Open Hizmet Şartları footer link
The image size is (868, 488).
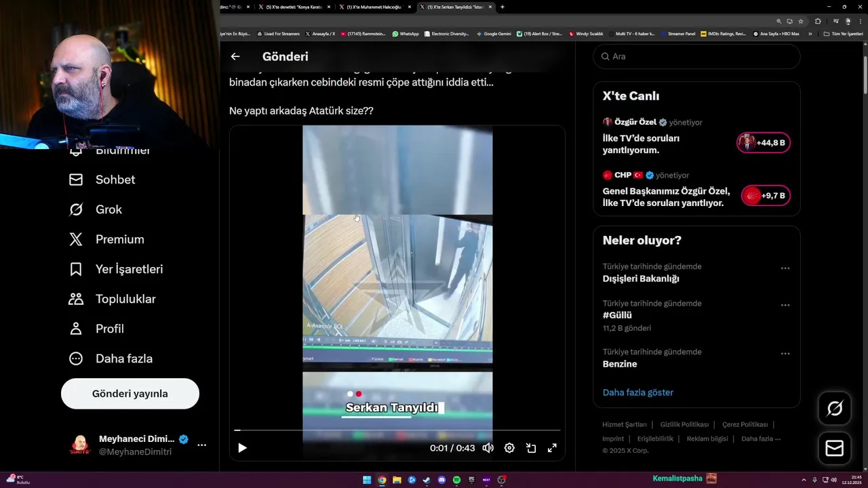(x=625, y=424)
